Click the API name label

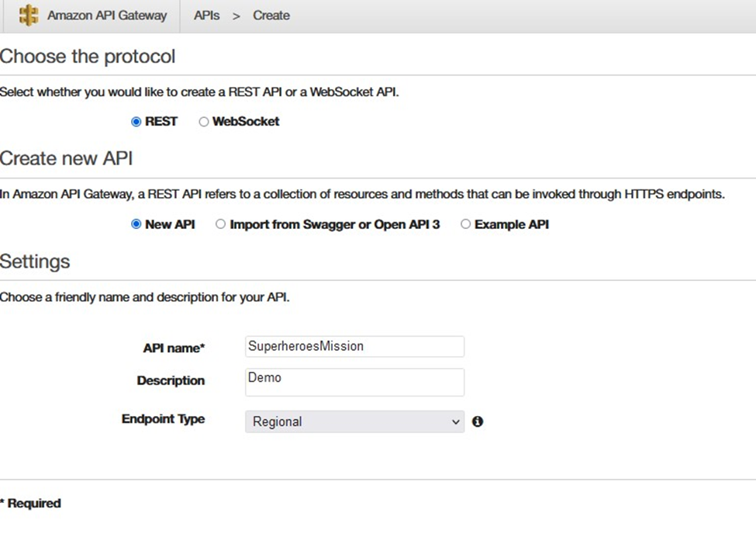pos(174,348)
